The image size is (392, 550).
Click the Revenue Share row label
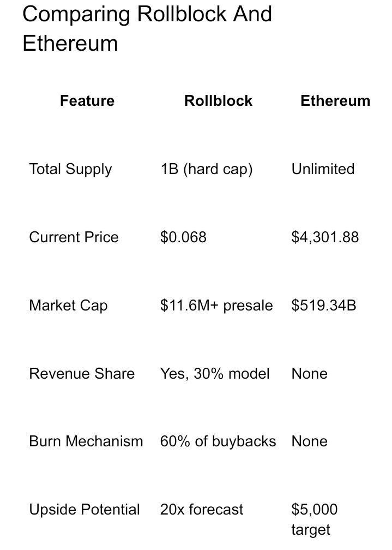tap(82, 374)
